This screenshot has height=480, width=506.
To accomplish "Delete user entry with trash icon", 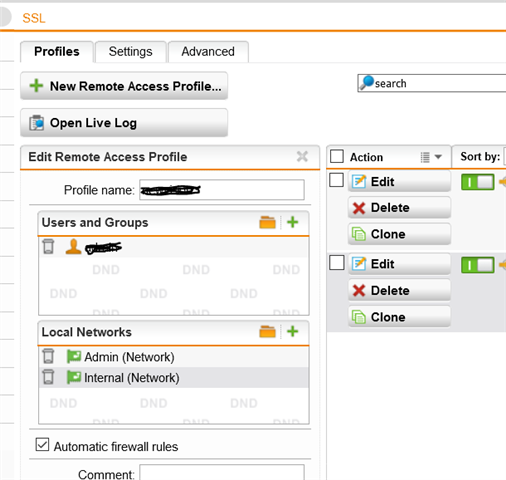I will 48,247.
